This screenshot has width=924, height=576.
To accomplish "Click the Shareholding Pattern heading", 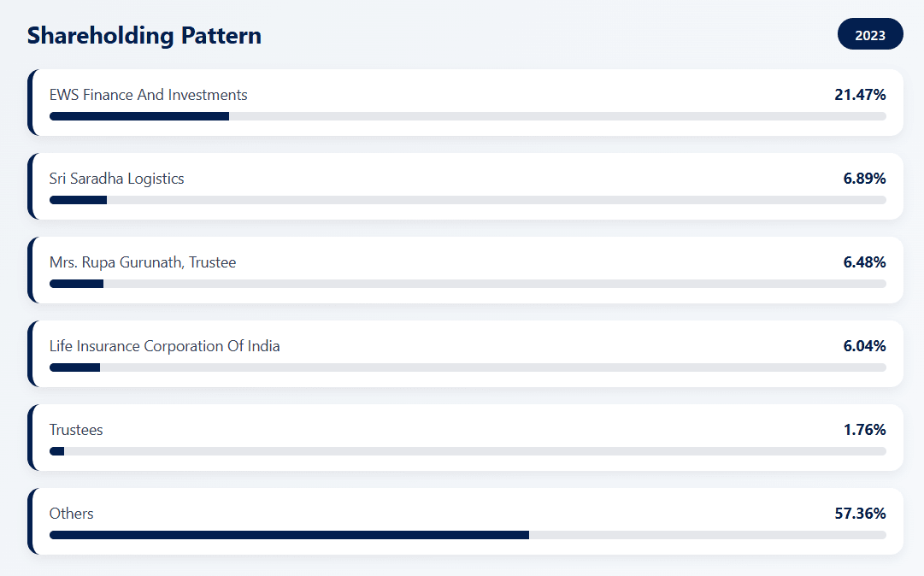I will click(x=144, y=36).
